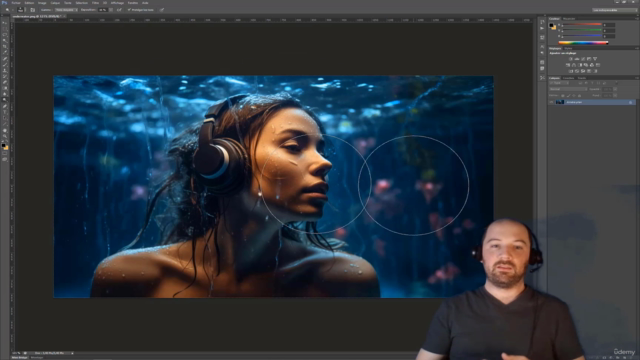
Task: Toggle lock position in Calques panel
Action: tap(574, 96)
